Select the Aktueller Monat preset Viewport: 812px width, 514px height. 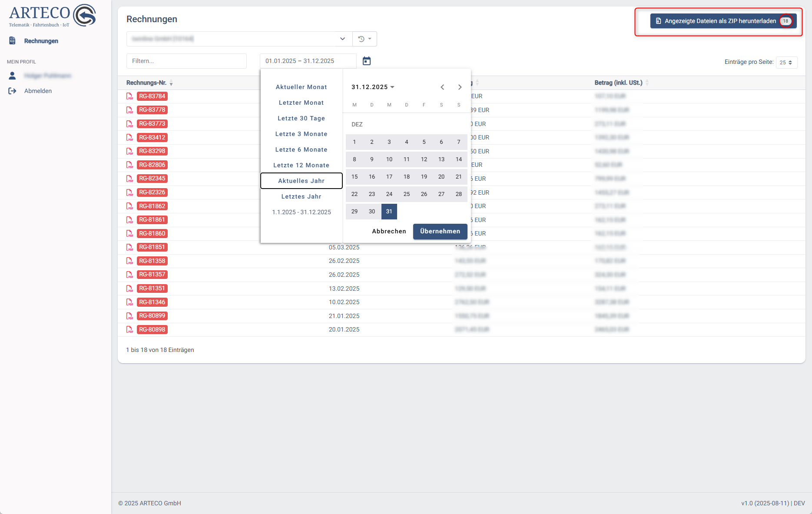(301, 87)
